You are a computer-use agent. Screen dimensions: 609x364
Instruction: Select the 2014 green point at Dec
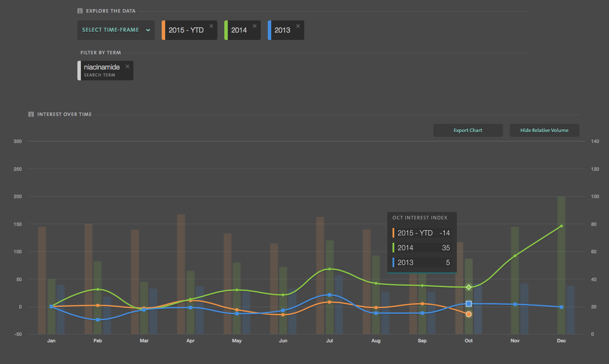(561, 226)
